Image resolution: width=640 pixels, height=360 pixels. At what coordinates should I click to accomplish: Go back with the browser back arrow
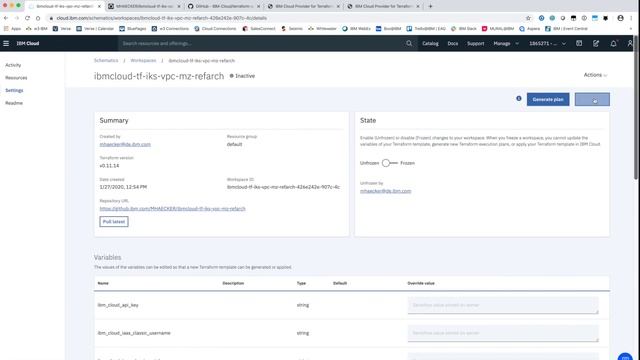6,18
